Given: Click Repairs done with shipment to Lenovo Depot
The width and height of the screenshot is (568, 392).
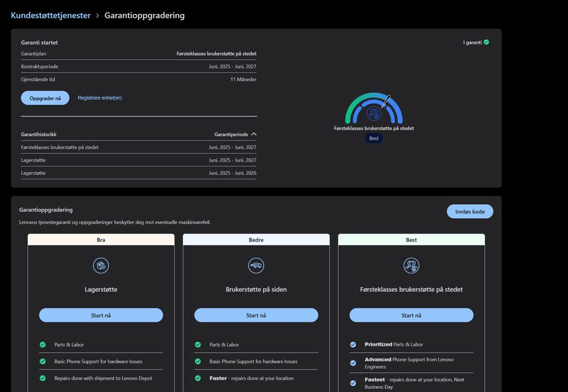Looking at the screenshot, I should (x=103, y=378).
